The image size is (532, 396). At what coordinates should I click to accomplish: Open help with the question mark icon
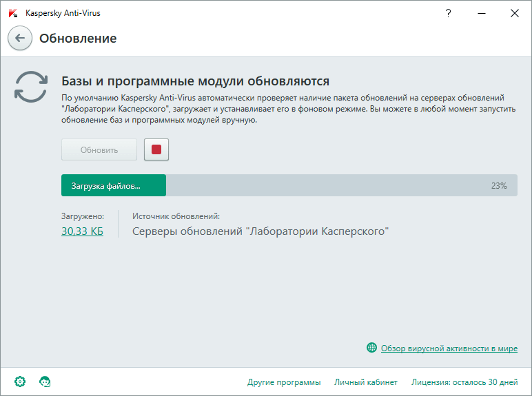point(448,13)
